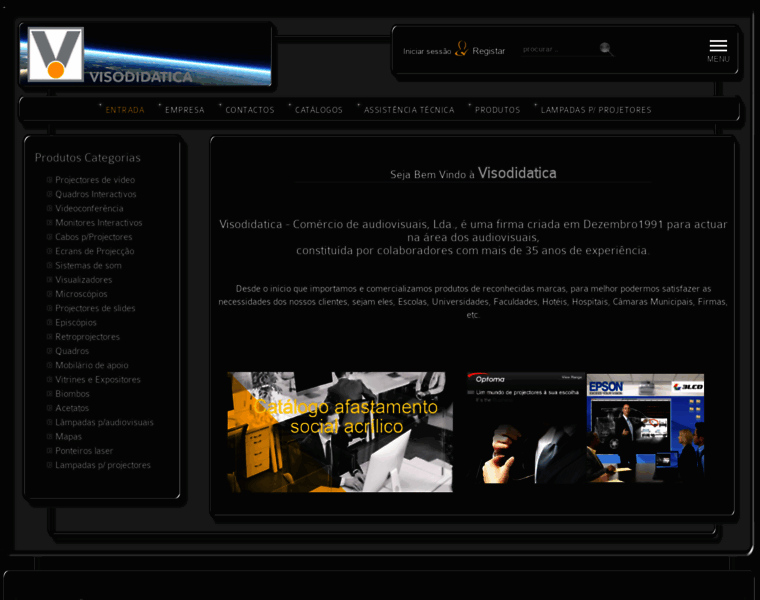Open the CONTACTOS menu item

click(250, 110)
